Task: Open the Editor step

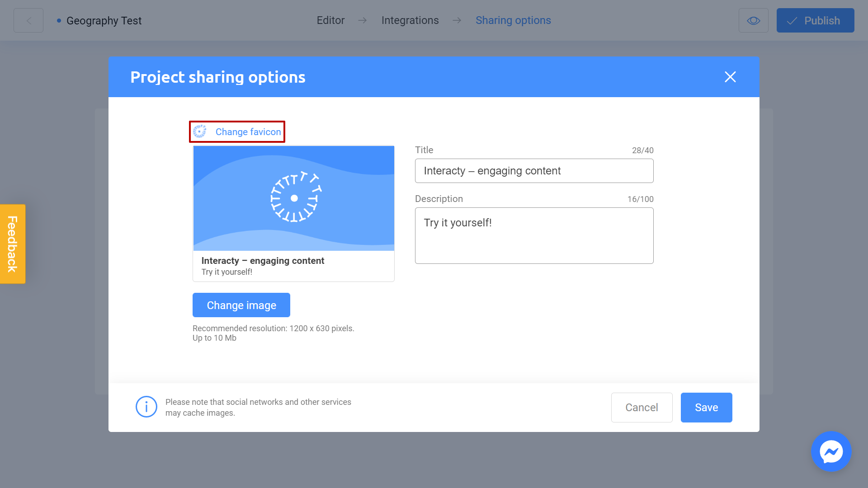Action: tap(330, 21)
